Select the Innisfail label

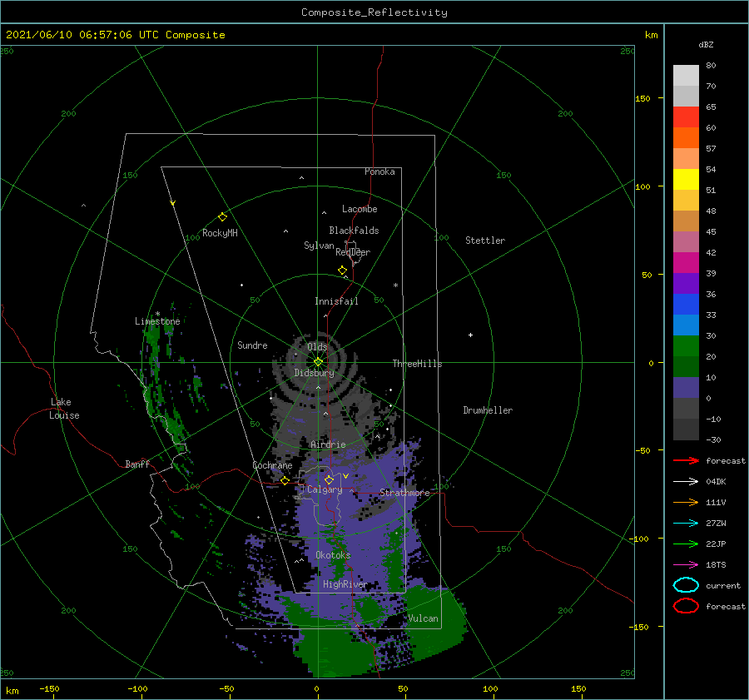(x=336, y=301)
